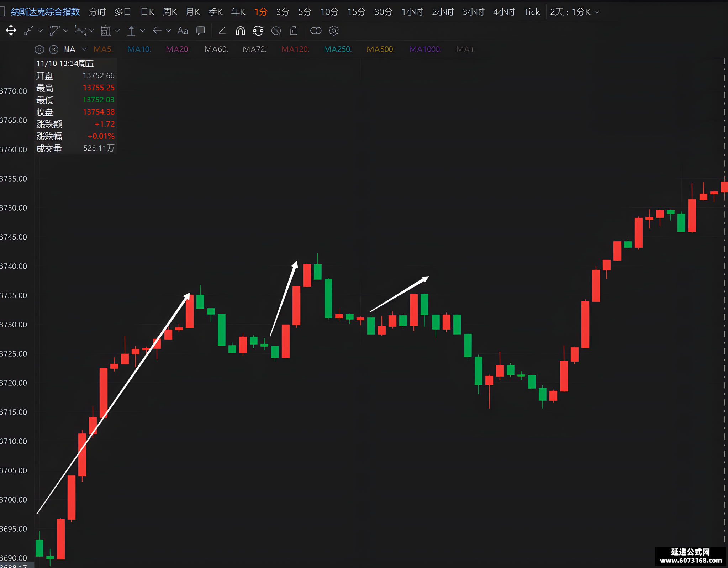
Task: Click the 纳斯达克综合指数 title link
Action: click(x=45, y=12)
